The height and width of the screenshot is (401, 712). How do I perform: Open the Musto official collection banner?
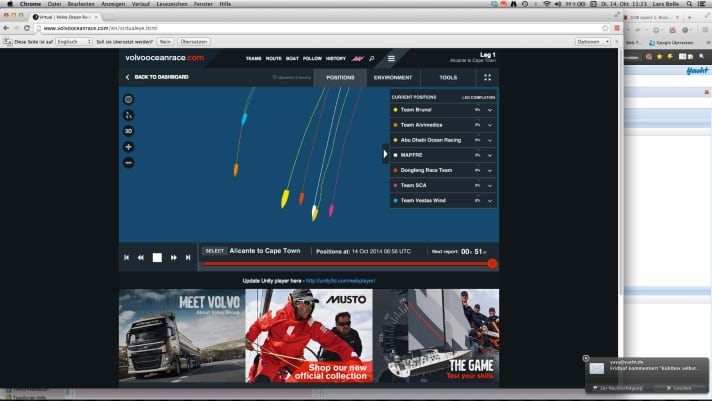pos(309,336)
